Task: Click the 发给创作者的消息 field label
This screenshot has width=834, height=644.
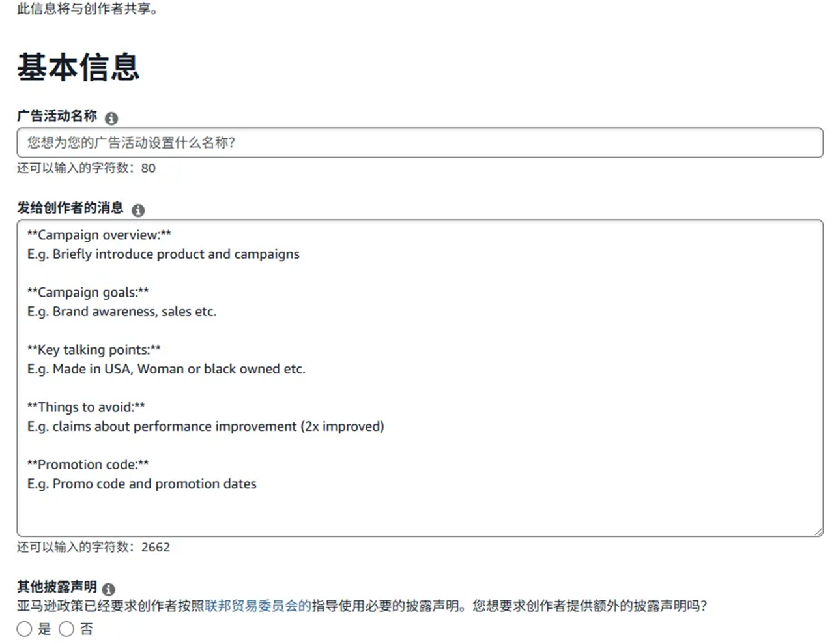Action: [x=70, y=208]
